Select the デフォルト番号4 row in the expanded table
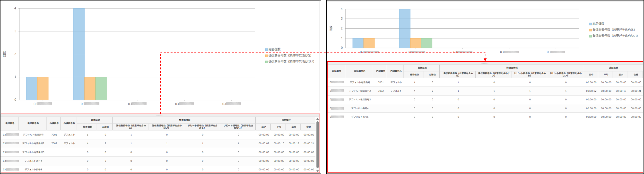Screen dimensions: 644x174 pos(360,108)
